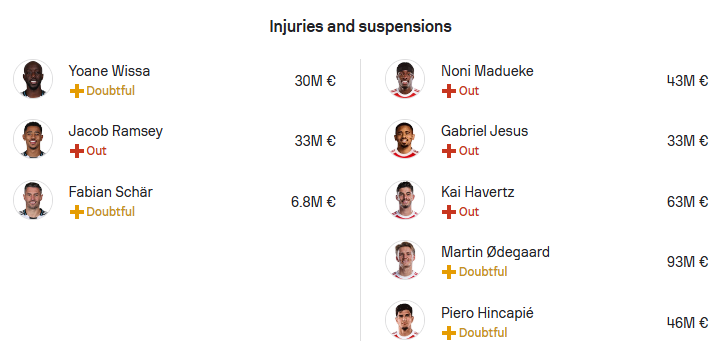Click the Injuries and suspensions heading

point(360,27)
